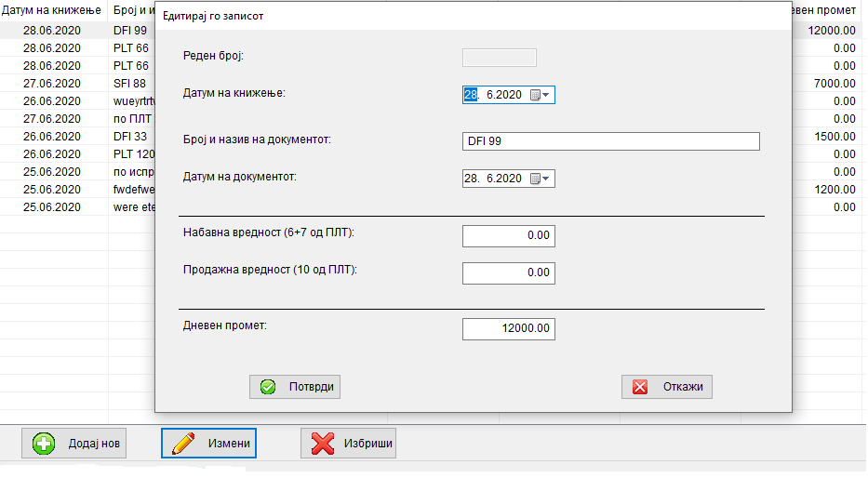Image resolution: width=868 pixels, height=478 pixels.
Task: Select the DFI 33 table row
Action: [x=129, y=137]
